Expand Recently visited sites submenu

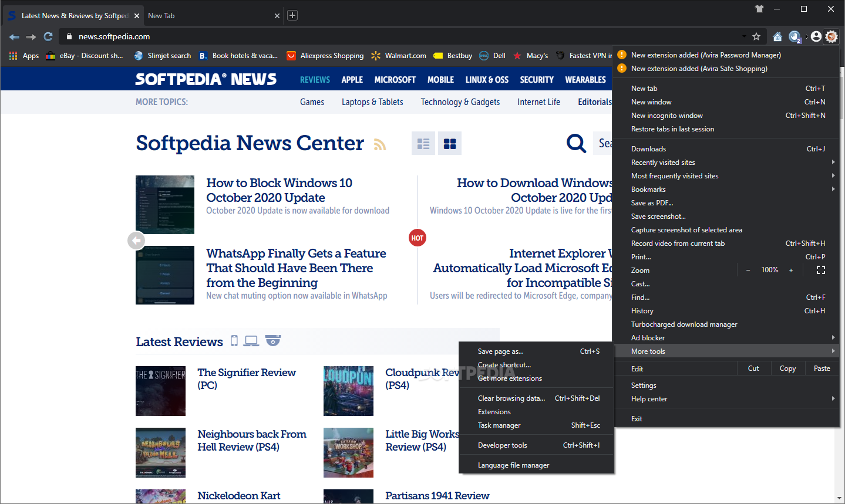[726, 163]
